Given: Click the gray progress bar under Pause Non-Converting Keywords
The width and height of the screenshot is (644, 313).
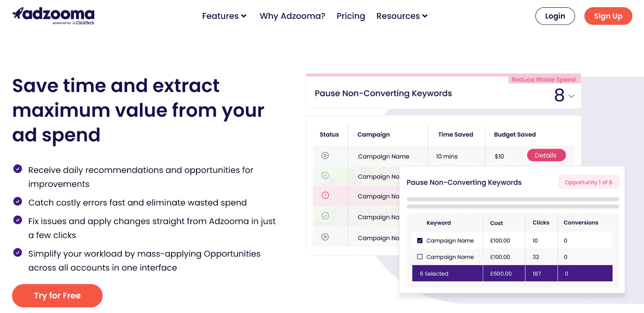Looking at the screenshot, I should tap(512, 199).
